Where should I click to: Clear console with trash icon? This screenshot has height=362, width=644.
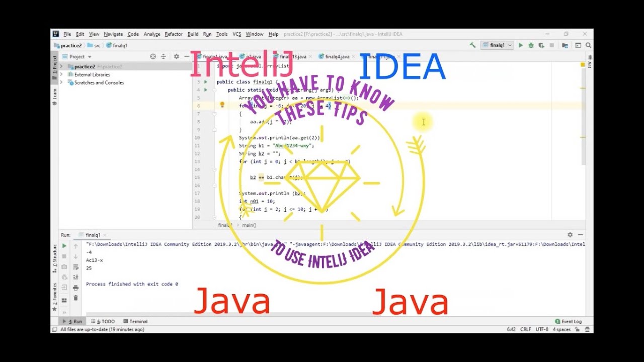(x=75, y=298)
